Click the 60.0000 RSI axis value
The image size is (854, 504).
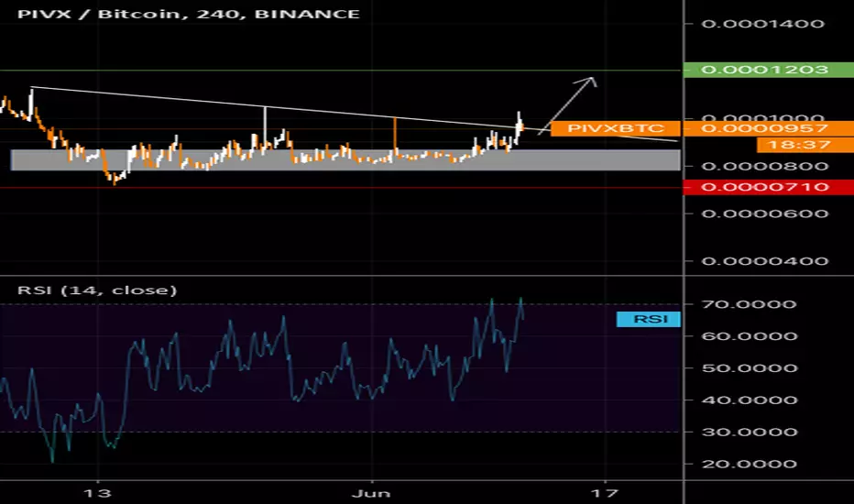click(x=749, y=336)
